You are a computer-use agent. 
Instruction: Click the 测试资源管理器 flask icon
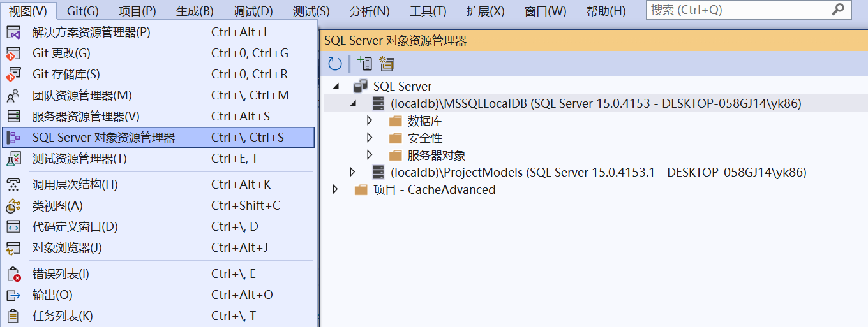pos(13,158)
